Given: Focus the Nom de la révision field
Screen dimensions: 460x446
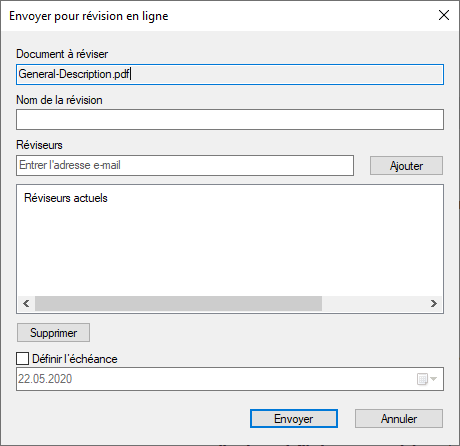Looking at the screenshot, I should coord(230,119).
